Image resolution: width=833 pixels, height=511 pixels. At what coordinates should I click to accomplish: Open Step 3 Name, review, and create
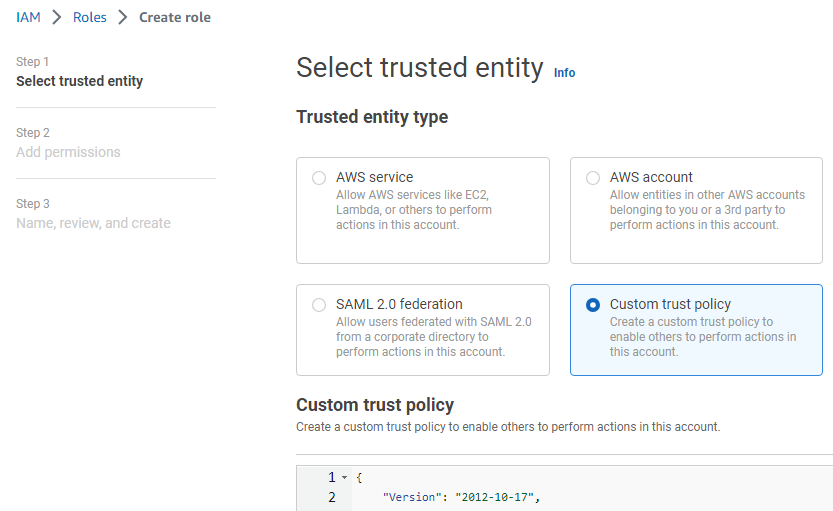coord(93,223)
